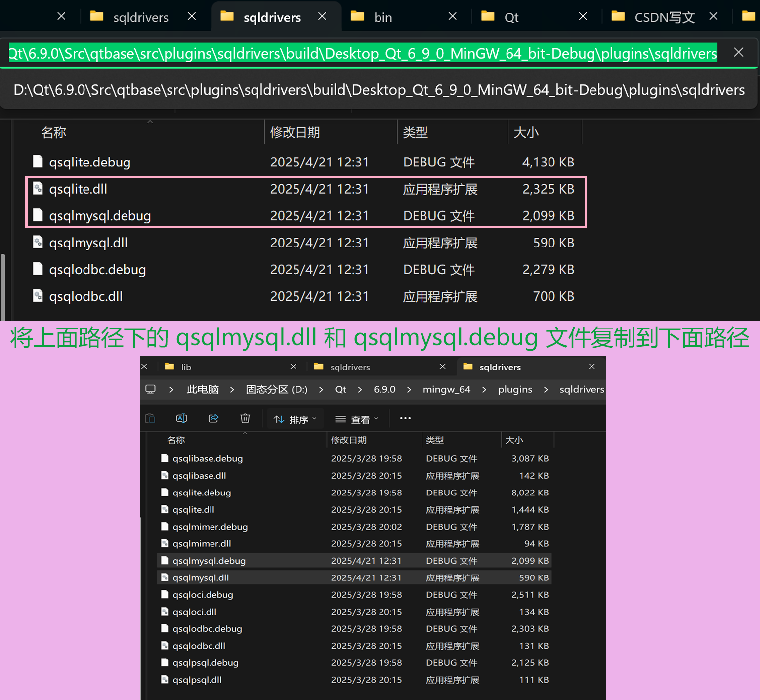Select the Rename icon in the toolbar

182,418
